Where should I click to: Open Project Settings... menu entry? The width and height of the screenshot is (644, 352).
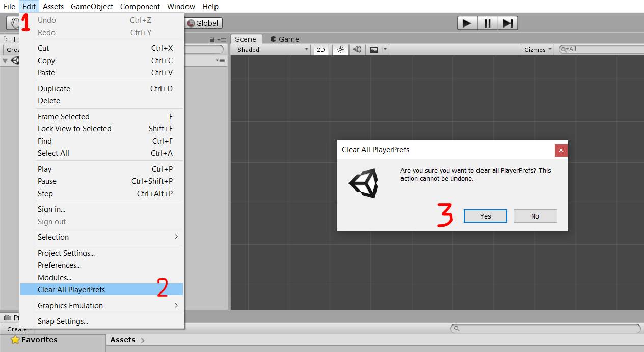pyautogui.click(x=101, y=253)
